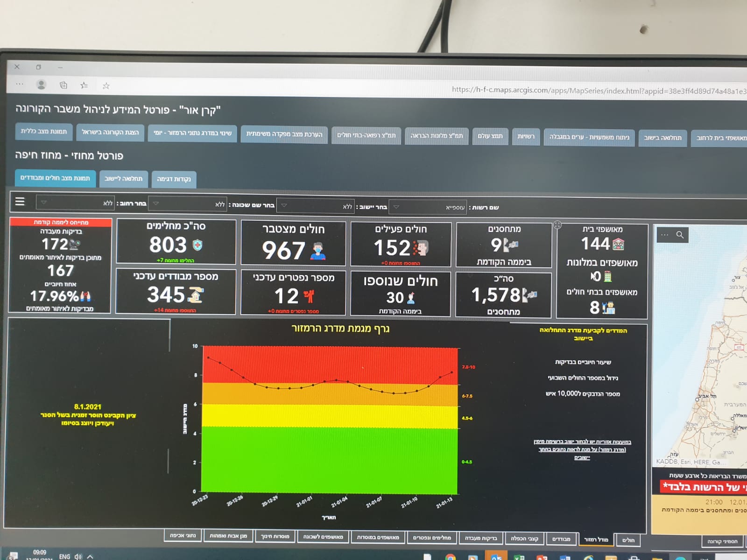This screenshot has width=747, height=560.
Task: Select the תמ"צ רפואה-בתי חולים tab
Action: (366, 135)
